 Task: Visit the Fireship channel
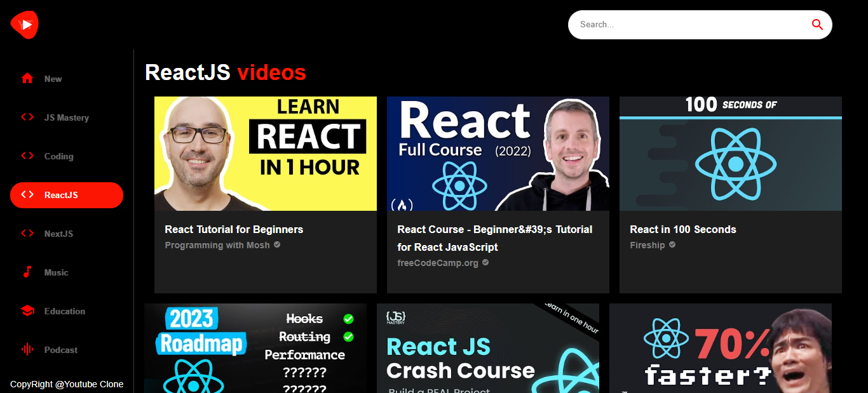tap(648, 245)
